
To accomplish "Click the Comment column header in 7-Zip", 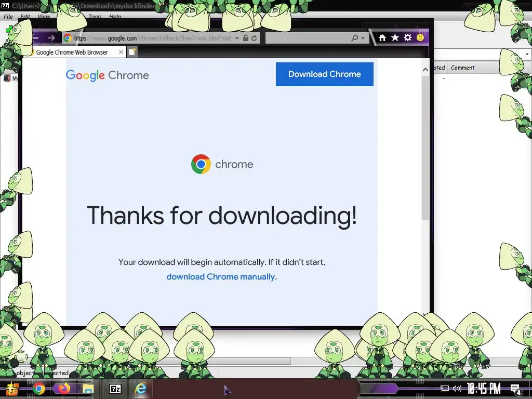I will [463, 68].
